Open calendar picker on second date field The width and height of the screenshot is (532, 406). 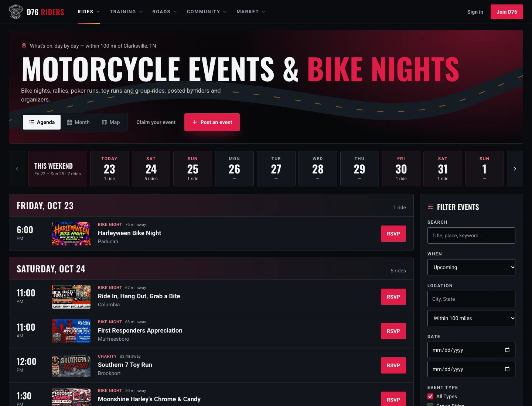507,369
